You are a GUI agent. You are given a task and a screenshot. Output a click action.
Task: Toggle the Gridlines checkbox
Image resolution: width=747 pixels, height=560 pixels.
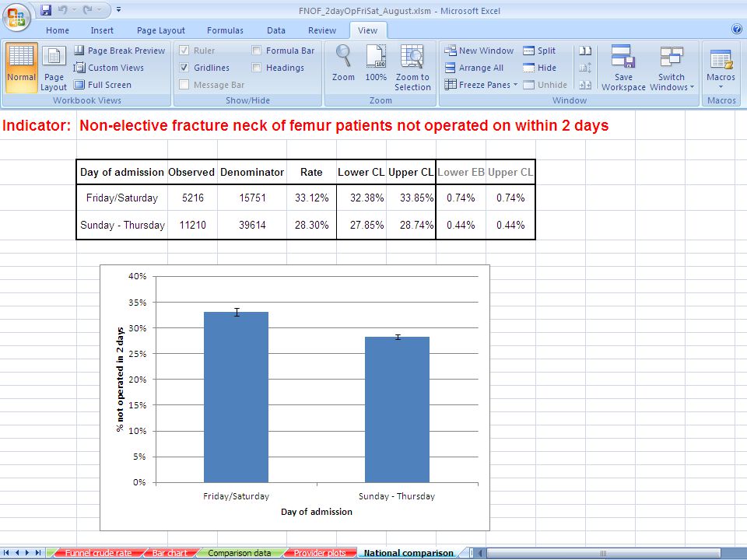tap(184, 68)
